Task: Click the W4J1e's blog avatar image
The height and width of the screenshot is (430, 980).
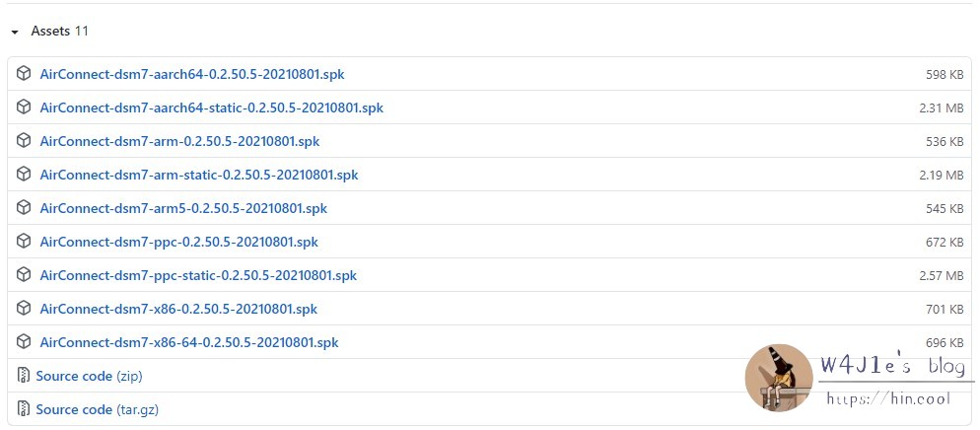Action: click(x=778, y=378)
